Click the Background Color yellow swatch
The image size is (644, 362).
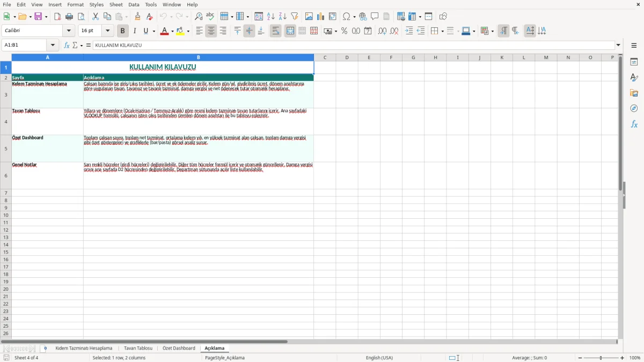[180, 31]
